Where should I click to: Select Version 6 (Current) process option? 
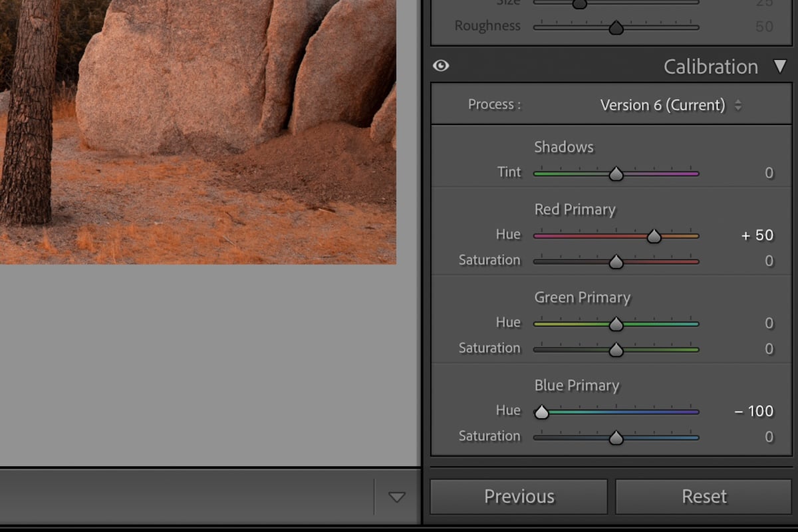[x=662, y=104]
